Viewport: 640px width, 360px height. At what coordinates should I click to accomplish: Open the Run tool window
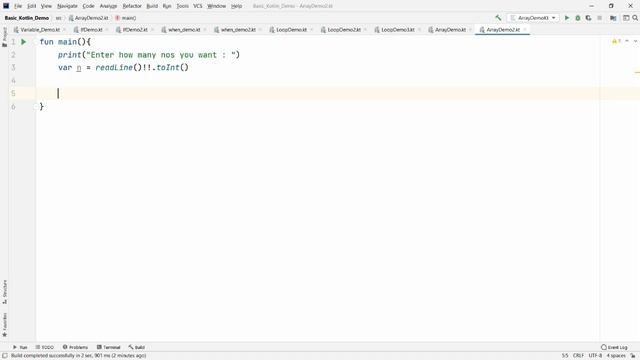[x=20, y=347]
